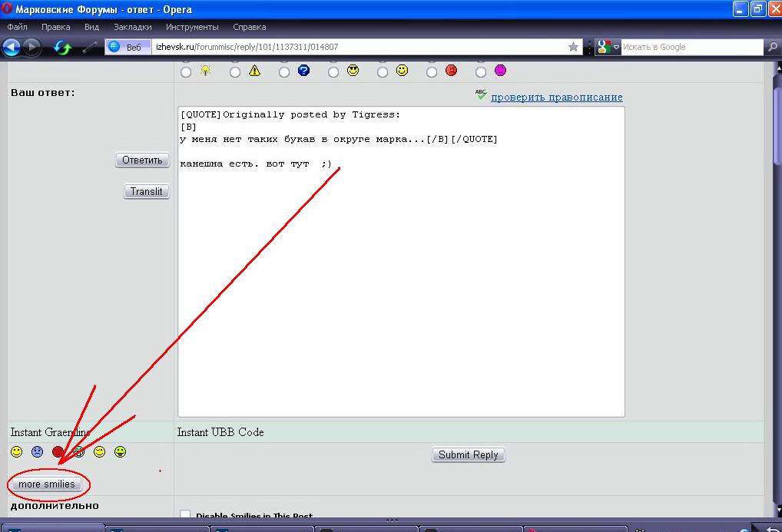The image size is (782, 532).
Task: Select the sunglasses smiley icon radio
Action: point(333,72)
